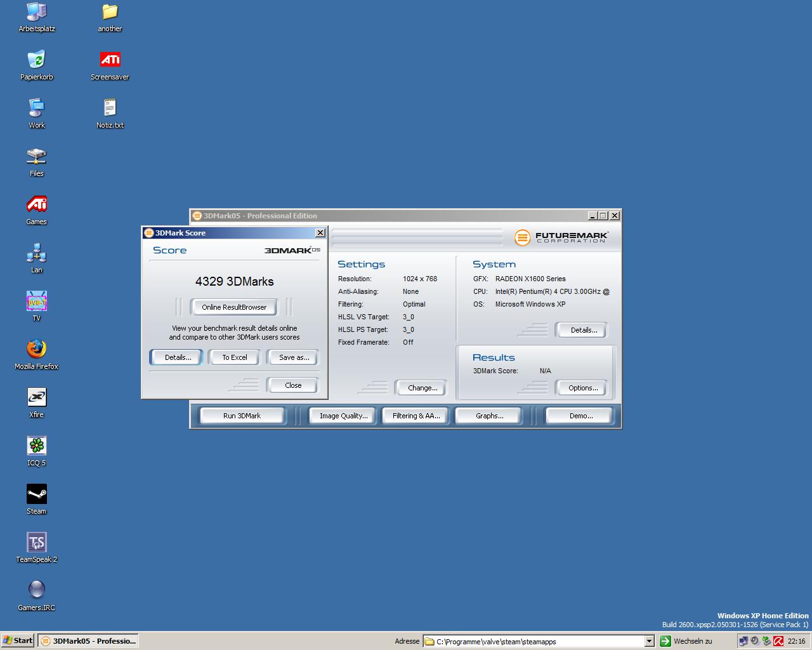
Task: Click the 1024 x 768 resolution value
Action: pyautogui.click(x=420, y=279)
